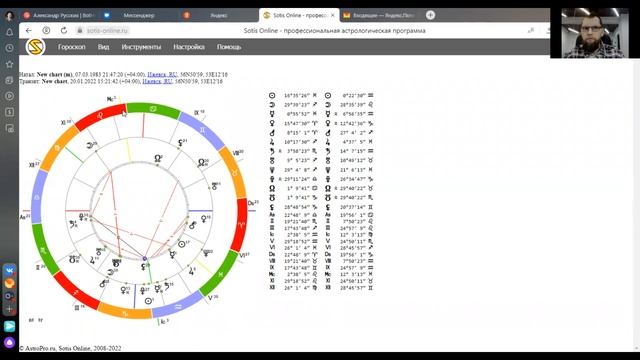Open VK from the sidebar dock
Viewport: 640px width, 360px height.
pos(9,270)
